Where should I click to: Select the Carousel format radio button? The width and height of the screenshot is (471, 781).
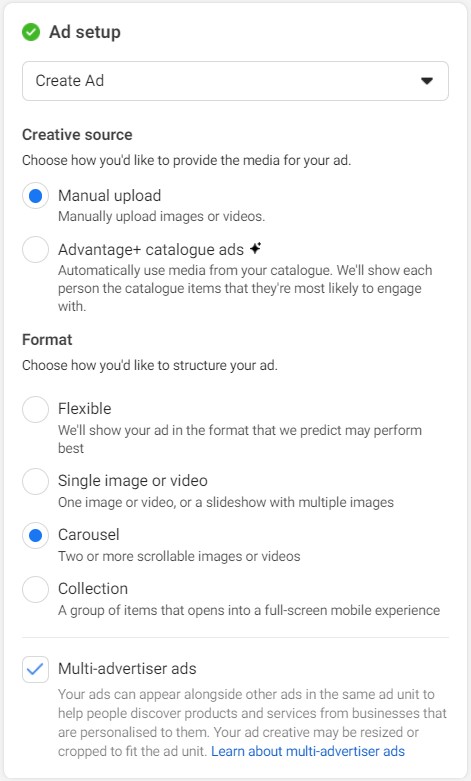coord(35,535)
